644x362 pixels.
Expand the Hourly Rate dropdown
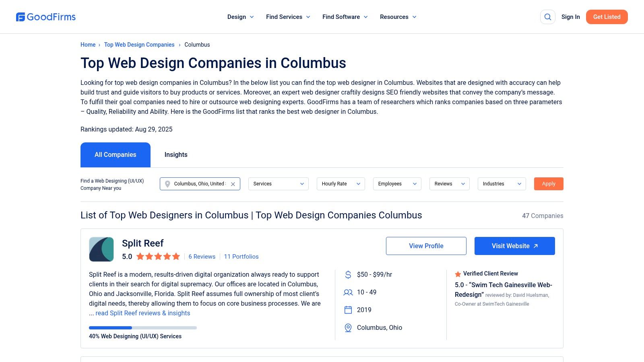tap(341, 184)
